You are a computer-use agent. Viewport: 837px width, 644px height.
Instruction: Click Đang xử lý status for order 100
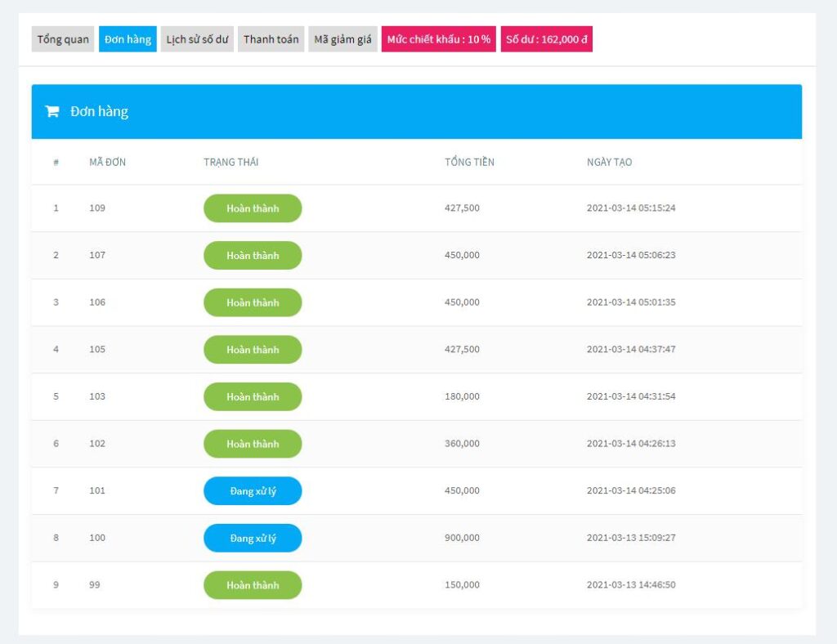253,539
